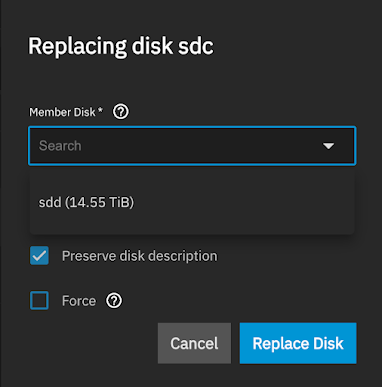This screenshot has height=387, width=382.
Task: Click the Preserve disk description label text
Action: pyautogui.click(x=140, y=256)
